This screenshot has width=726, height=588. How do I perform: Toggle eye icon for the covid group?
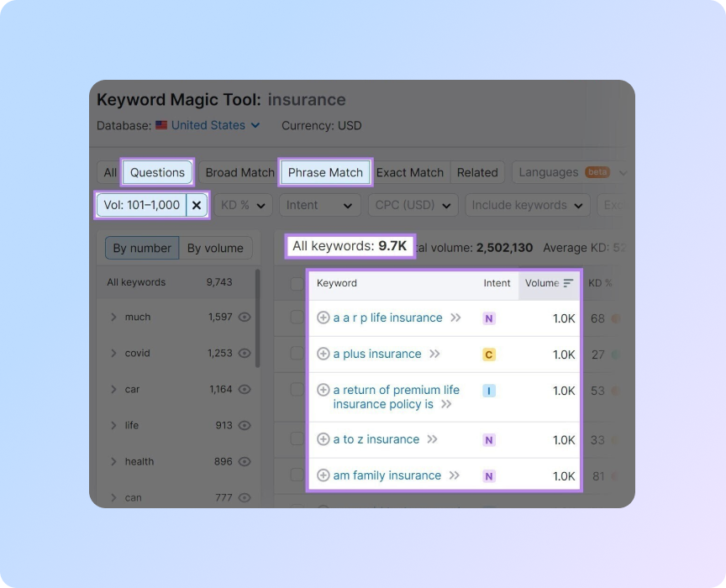point(245,354)
